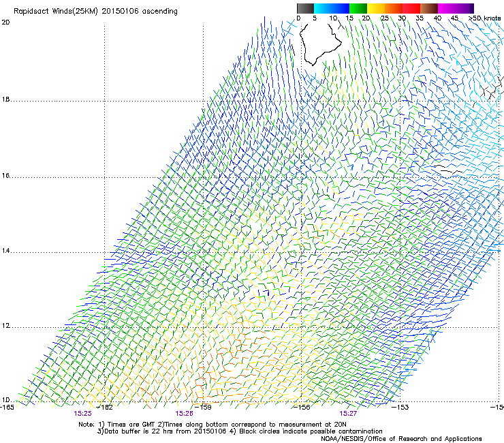Screen dimensions: 504x443
Task: Click the red 30-35 knots color swatch
Action: coord(411,8)
